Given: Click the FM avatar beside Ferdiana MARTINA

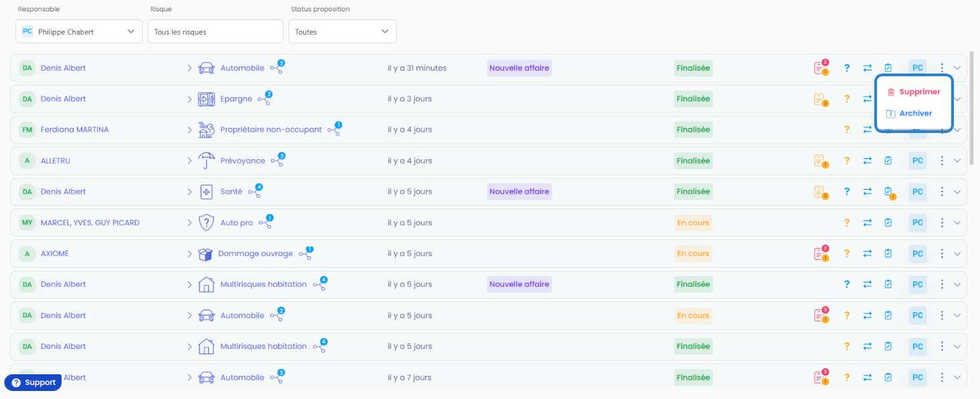Looking at the screenshot, I should point(27,130).
